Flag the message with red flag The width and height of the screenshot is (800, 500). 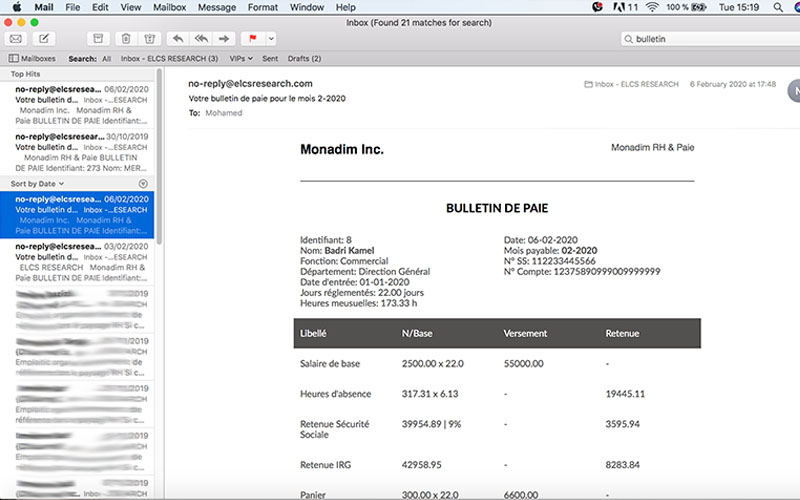pos(252,39)
